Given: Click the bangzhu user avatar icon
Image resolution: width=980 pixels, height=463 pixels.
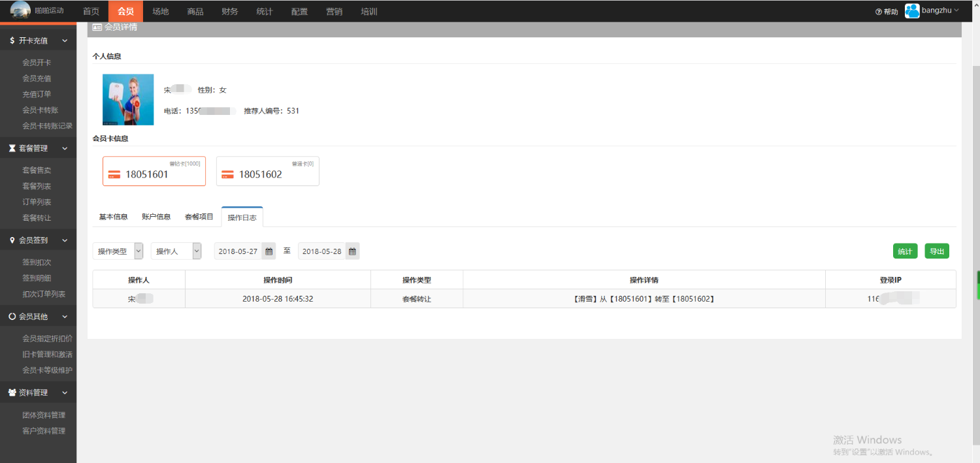Looking at the screenshot, I should [912, 10].
